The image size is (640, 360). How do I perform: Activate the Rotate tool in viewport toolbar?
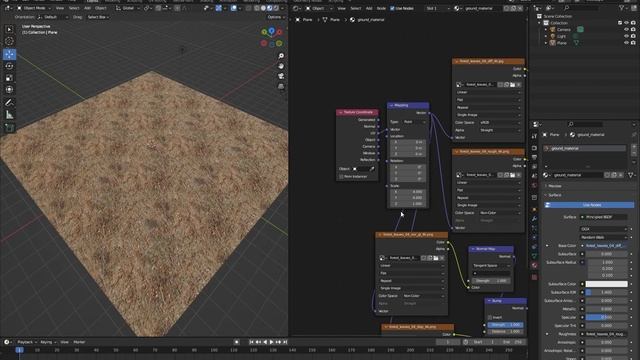9,66
